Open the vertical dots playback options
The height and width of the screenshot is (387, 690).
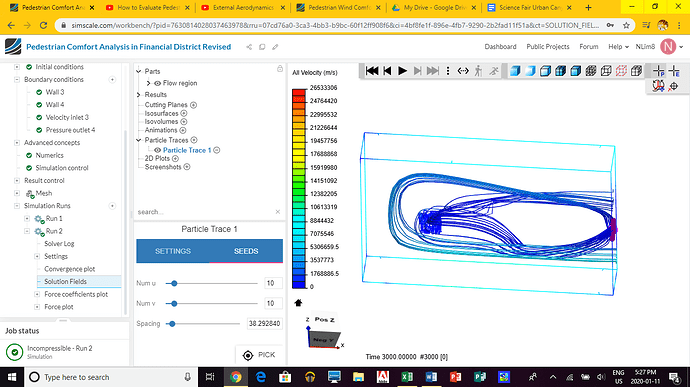click(x=448, y=71)
